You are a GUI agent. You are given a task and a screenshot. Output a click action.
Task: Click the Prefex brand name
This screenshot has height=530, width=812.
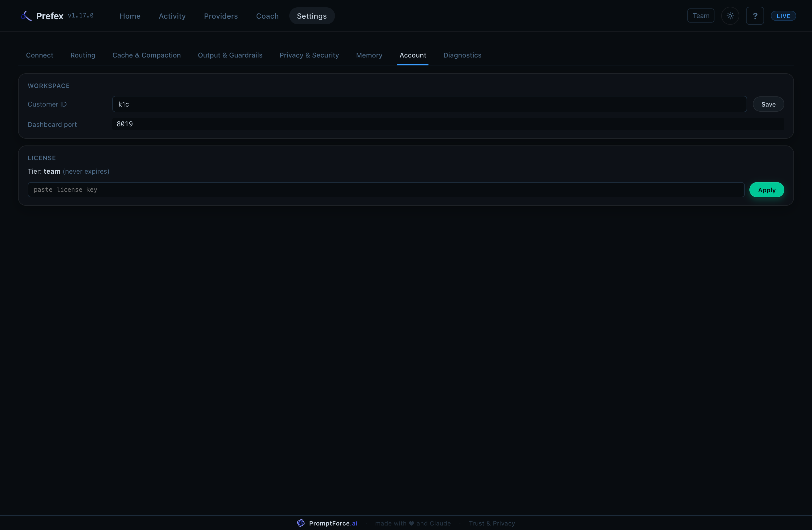(x=50, y=16)
